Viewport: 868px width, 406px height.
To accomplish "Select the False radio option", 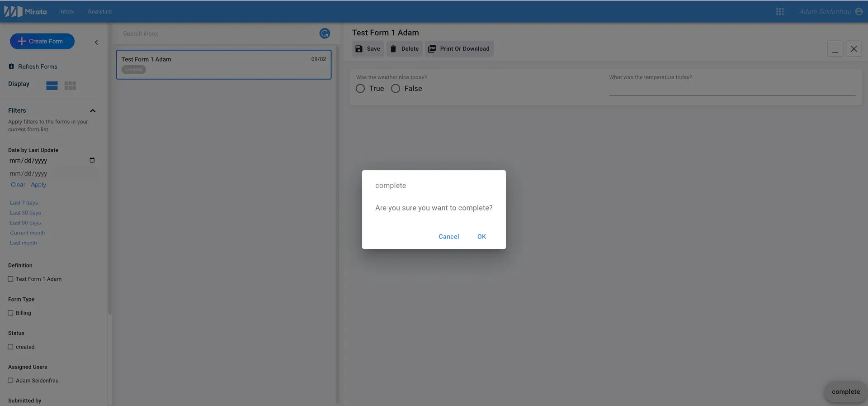I will 396,89.
